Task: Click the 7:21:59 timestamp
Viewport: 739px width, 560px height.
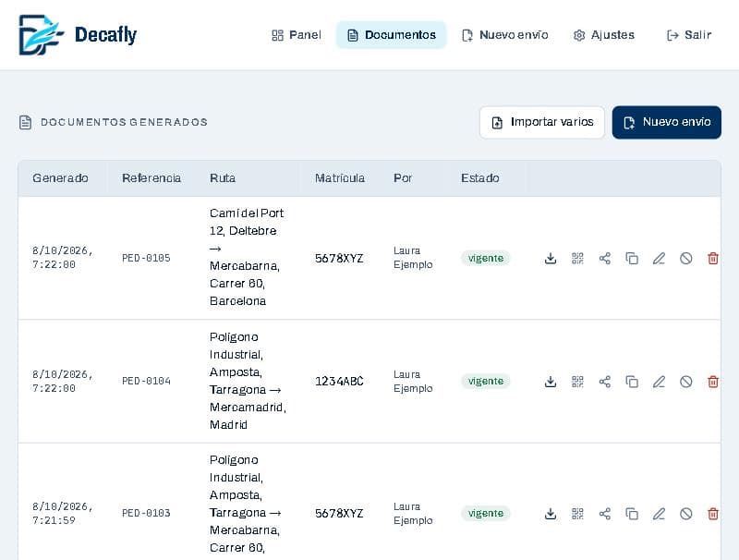Action: click(54, 520)
